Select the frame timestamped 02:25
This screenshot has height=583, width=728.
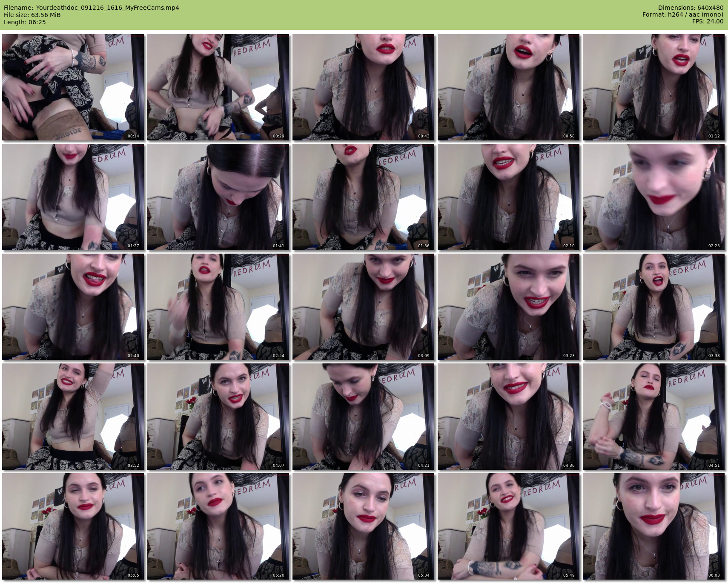(653, 197)
